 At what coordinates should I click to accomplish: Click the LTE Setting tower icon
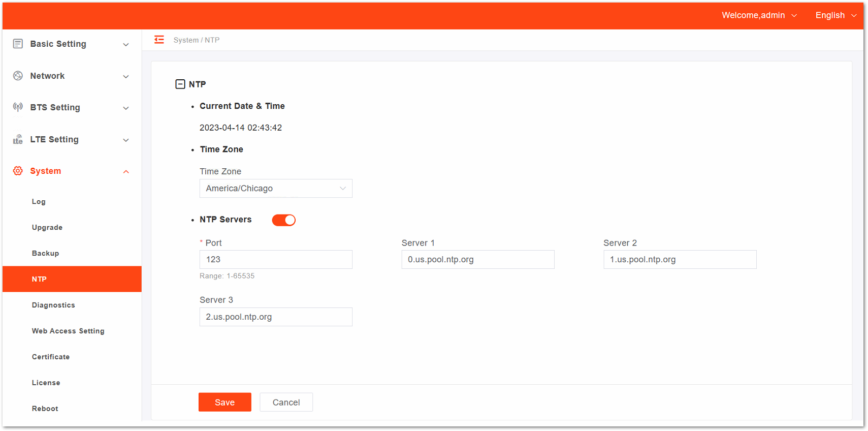click(x=18, y=139)
